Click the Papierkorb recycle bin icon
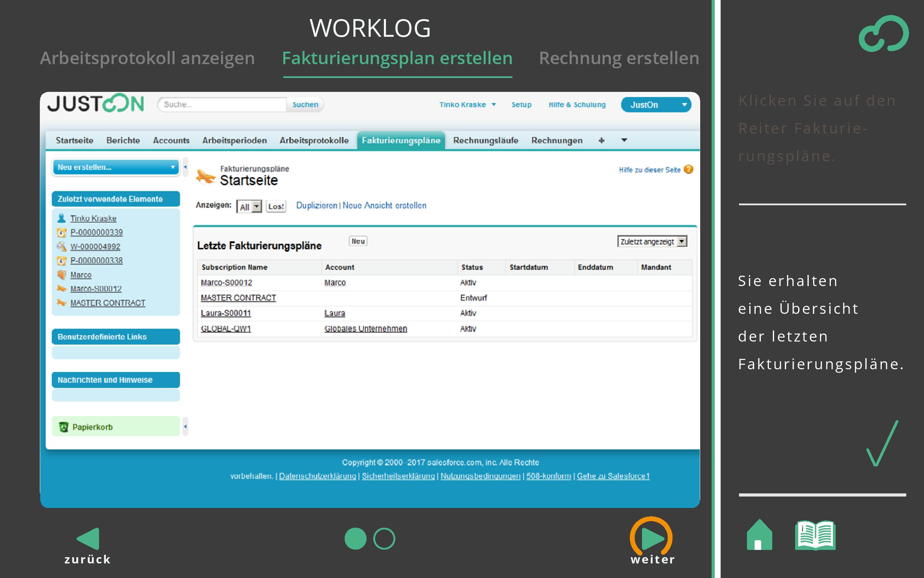This screenshot has width=924, height=578. pos(63,427)
